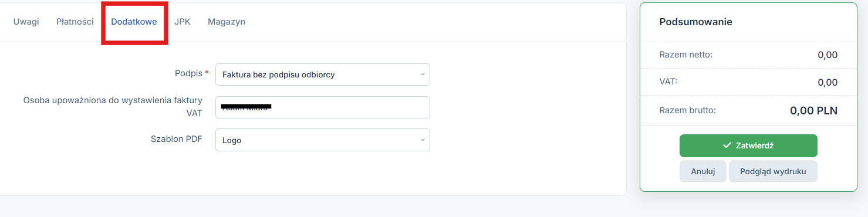Click the Osoba upoważniona label text
The height and width of the screenshot is (217, 868).
click(113, 107)
